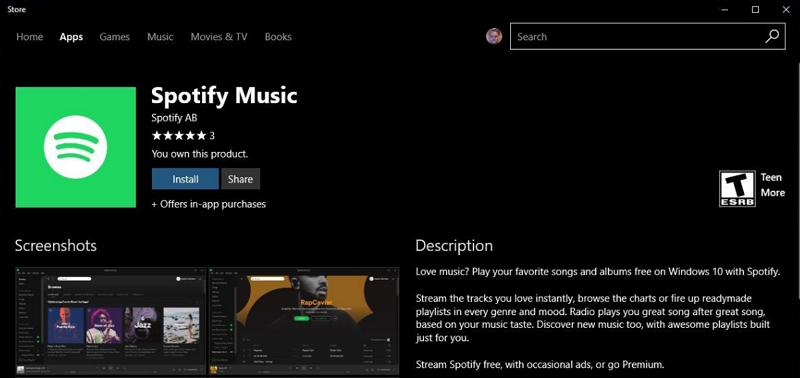Go to the Games tab
This screenshot has height=378, width=800.
[x=114, y=37]
